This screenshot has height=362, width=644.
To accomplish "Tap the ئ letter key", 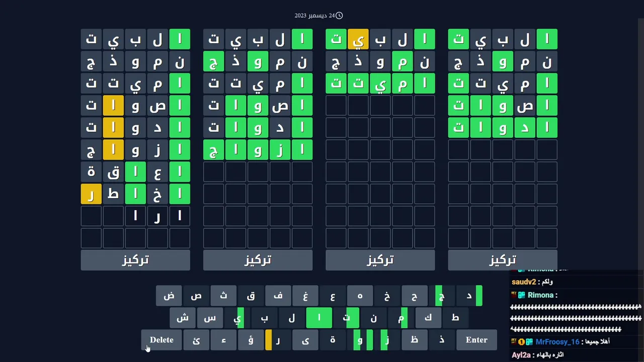I will (x=196, y=340).
